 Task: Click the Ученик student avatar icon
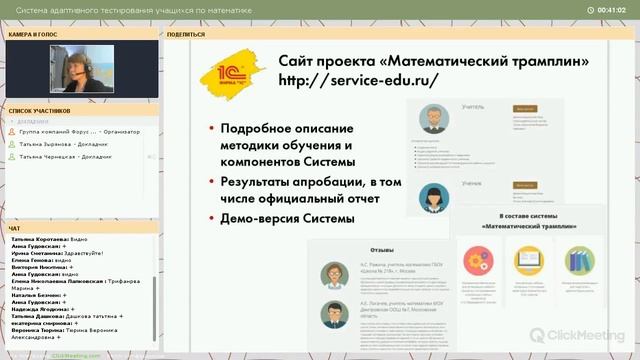(434, 198)
